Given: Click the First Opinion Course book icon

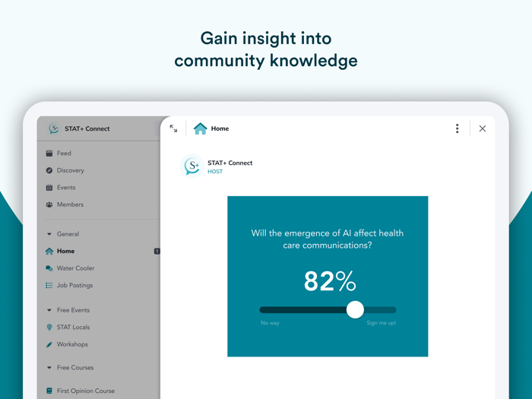Looking at the screenshot, I should point(49,391).
